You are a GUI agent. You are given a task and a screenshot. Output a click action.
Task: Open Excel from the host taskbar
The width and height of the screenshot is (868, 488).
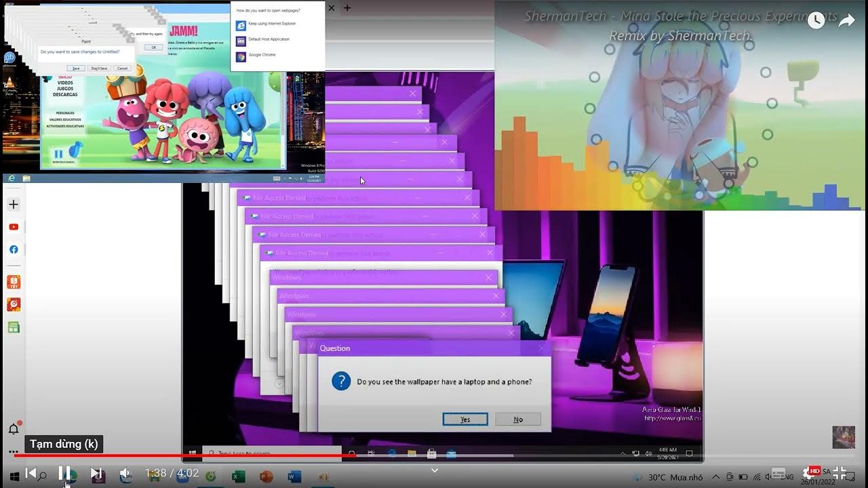239,476
